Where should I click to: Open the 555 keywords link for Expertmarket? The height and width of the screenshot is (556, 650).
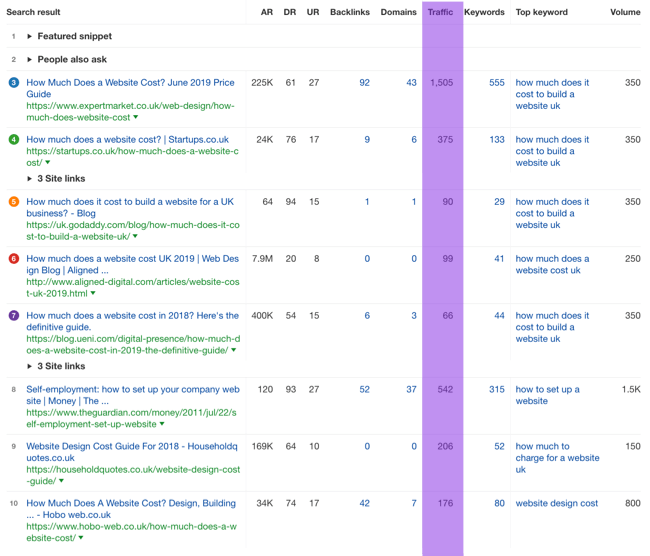tap(496, 83)
